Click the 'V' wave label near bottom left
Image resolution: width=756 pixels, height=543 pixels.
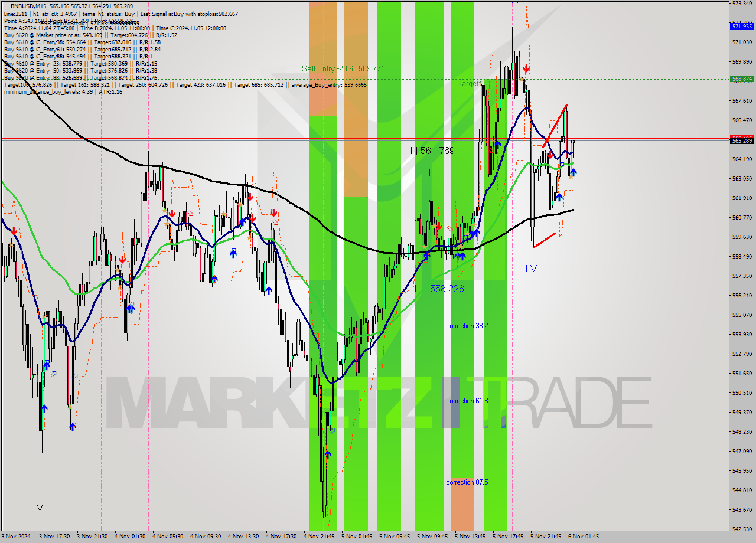(40, 507)
